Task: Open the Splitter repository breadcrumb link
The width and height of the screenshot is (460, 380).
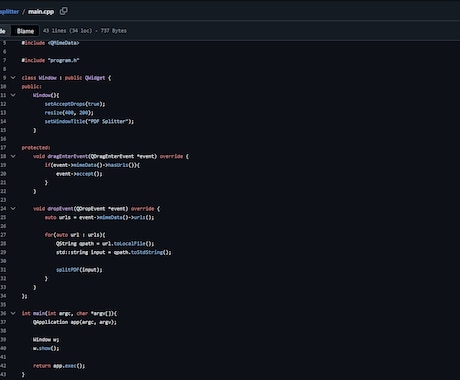Action: [9, 12]
